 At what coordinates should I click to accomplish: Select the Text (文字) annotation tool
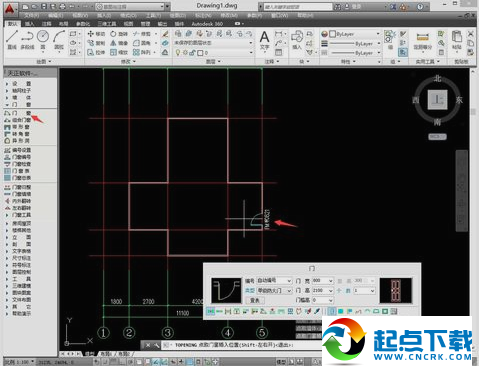tap(265, 40)
